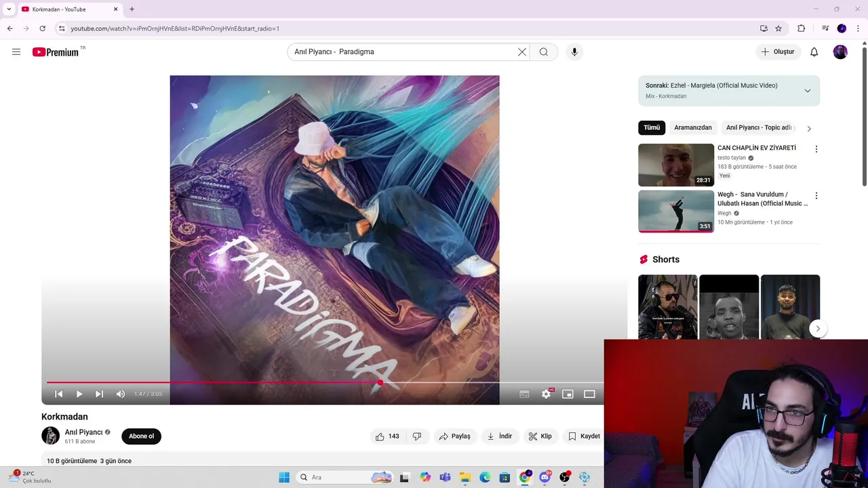868x488 pixels.
Task: Open Windows Start menu
Action: coord(284,477)
